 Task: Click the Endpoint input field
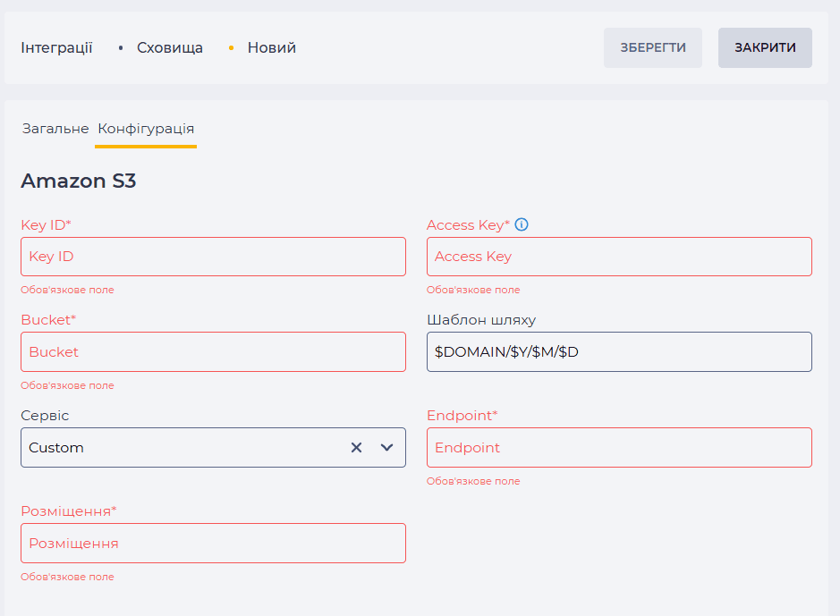(x=619, y=447)
